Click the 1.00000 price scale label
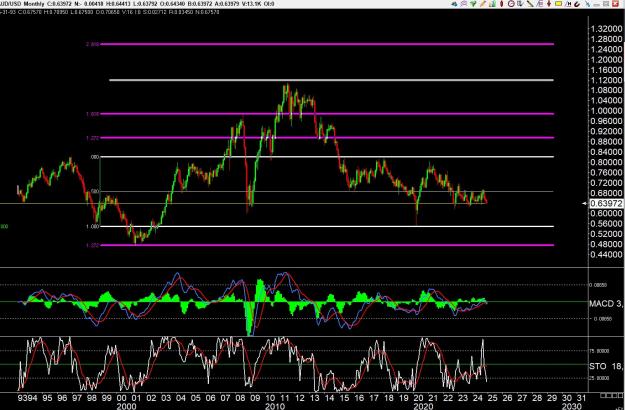Viewport: 625px width, 410px height. click(x=607, y=111)
